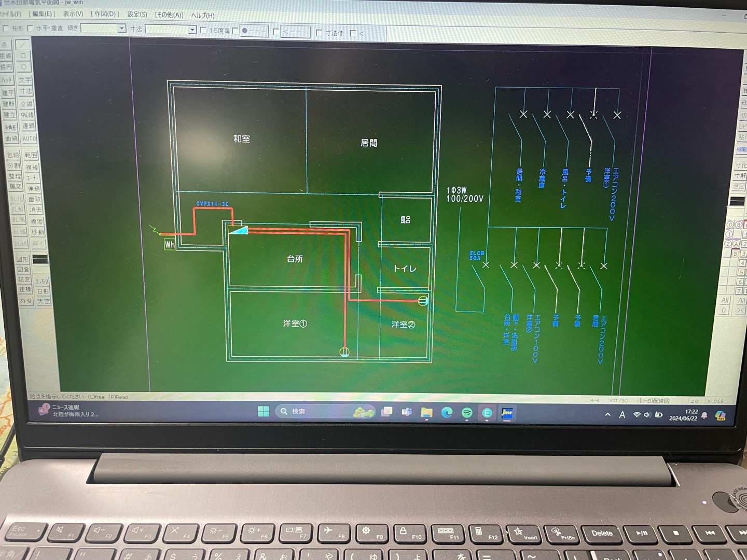Show hidden system tray icons chevron
747x560 pixels.
[x=607, y=415]
